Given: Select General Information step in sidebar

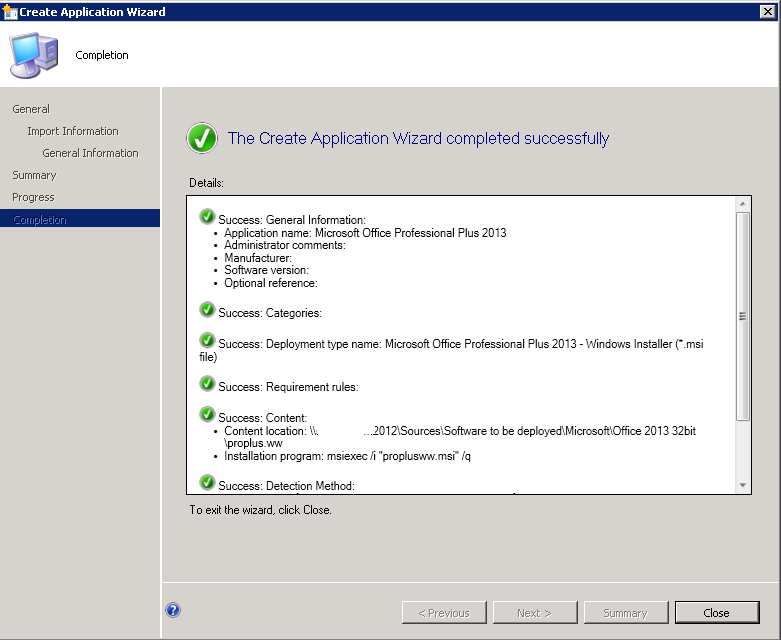Looking at the screenshot, I should pos(90,153).
